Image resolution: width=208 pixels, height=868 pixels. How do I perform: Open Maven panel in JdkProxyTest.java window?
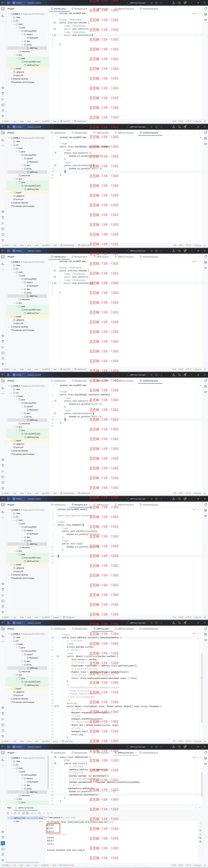click(x=206, y=764)
